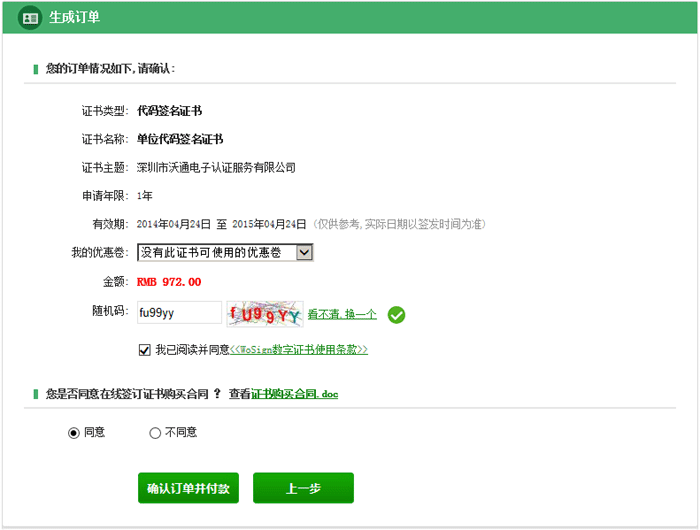This screenshot has width=700, height=530.
Task: Click the 深圳市沃通电子认证服务有限公司 subject text
Action: (x=216, y=168)
